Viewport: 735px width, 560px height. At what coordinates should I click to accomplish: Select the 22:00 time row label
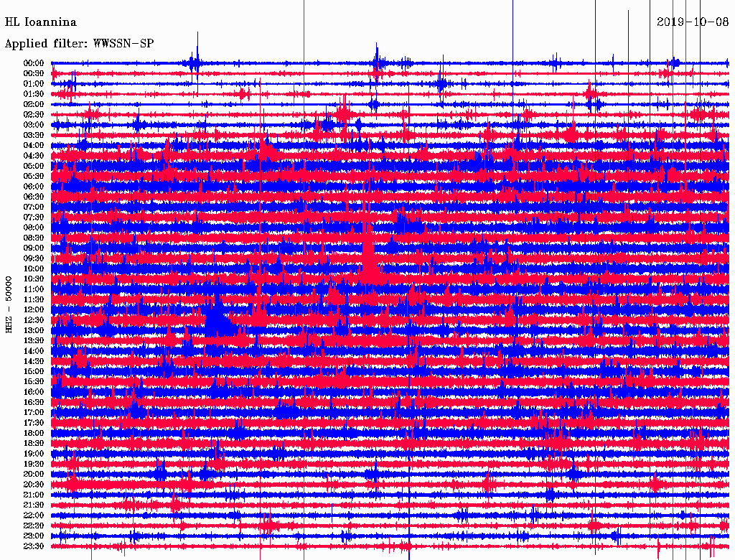34,515
